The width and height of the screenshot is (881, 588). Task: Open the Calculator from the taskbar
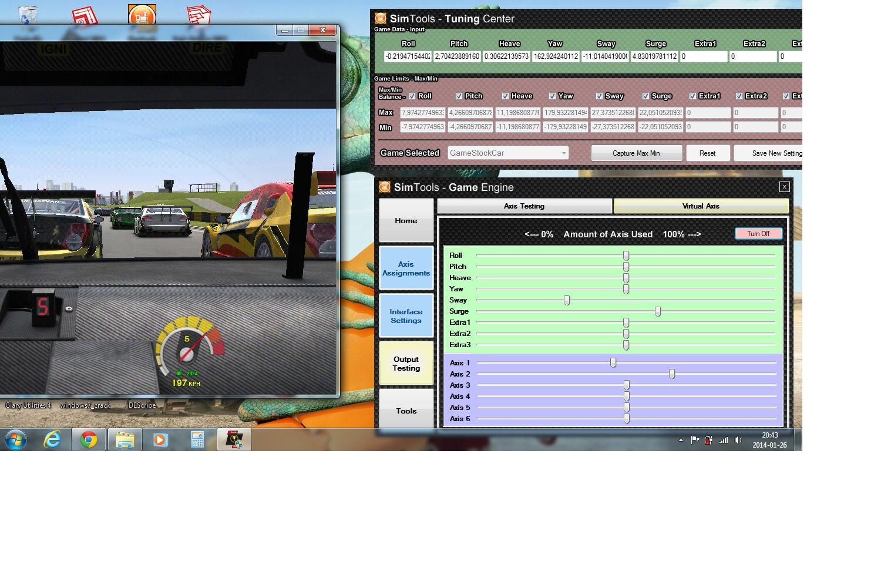[x=197, y=439]
